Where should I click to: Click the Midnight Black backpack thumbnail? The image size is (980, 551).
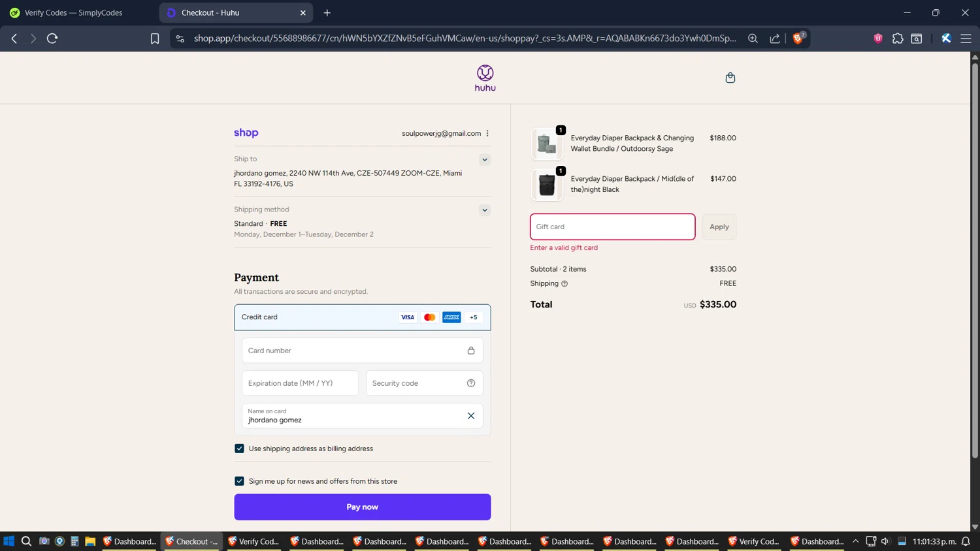(x=547, y=185)
